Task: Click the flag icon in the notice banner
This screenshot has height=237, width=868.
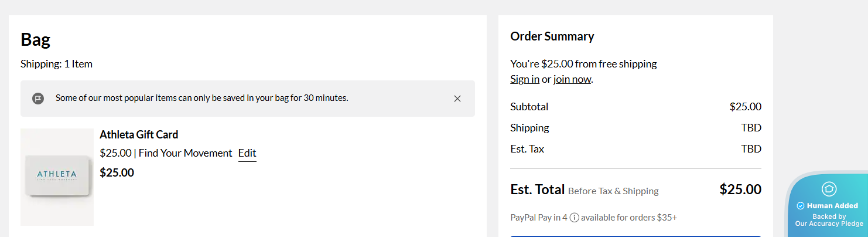Action: [x=38, y=99]
